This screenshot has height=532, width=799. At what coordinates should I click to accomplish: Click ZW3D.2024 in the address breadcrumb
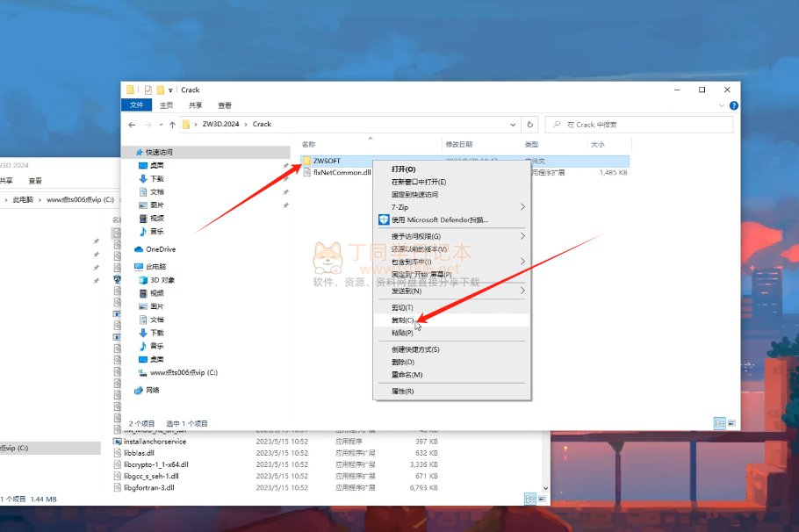tap(221, 125)
